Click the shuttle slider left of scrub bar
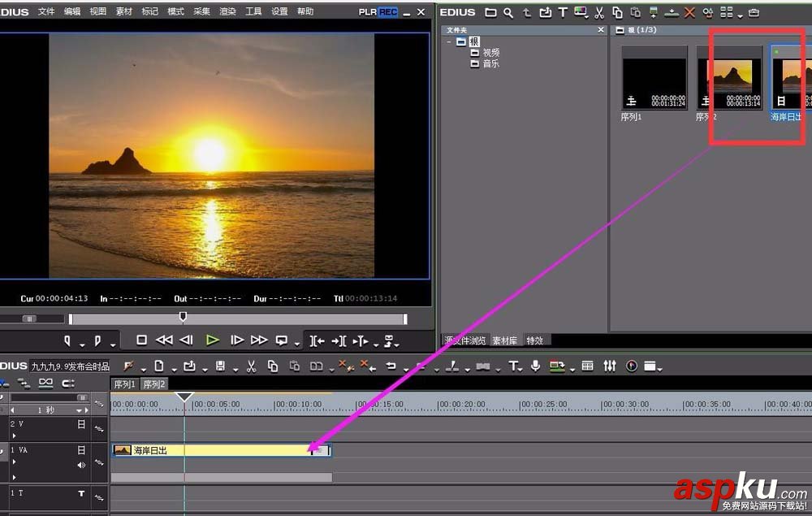This screenshot has width=812, height=516. (29, 319)
